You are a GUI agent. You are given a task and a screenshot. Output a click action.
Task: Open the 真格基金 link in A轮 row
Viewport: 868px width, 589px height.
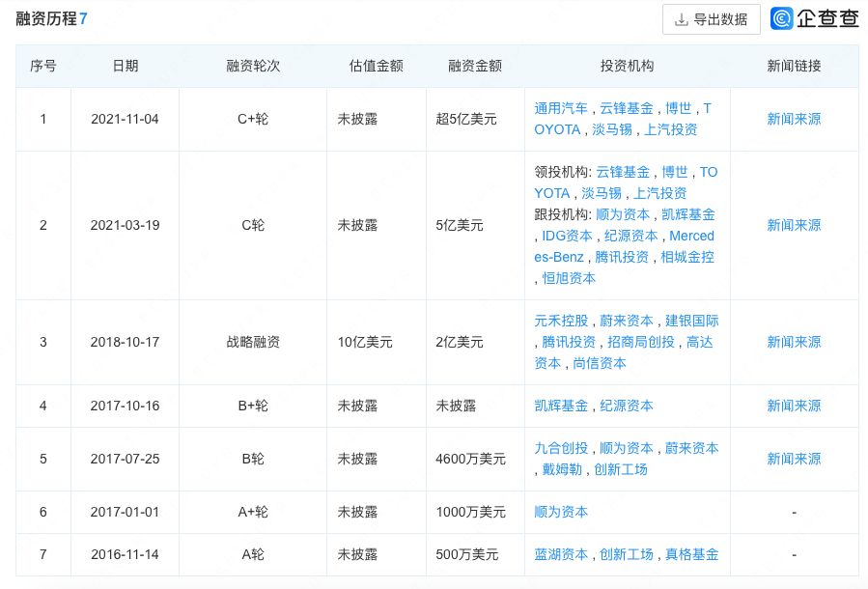(x=690, y=554)
